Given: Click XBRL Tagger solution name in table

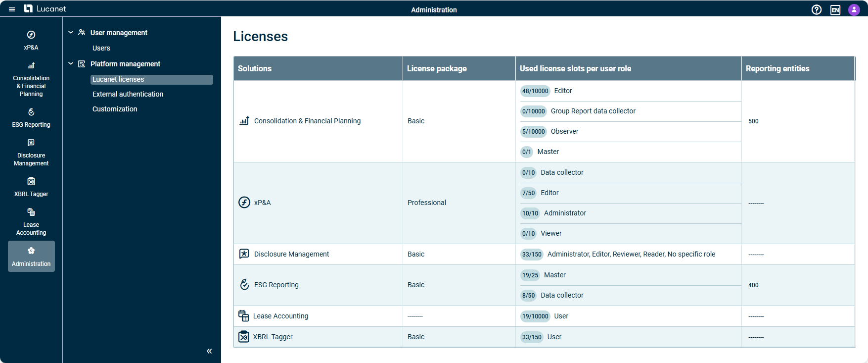Looking at the screenshot, I should tap(273, 337).
